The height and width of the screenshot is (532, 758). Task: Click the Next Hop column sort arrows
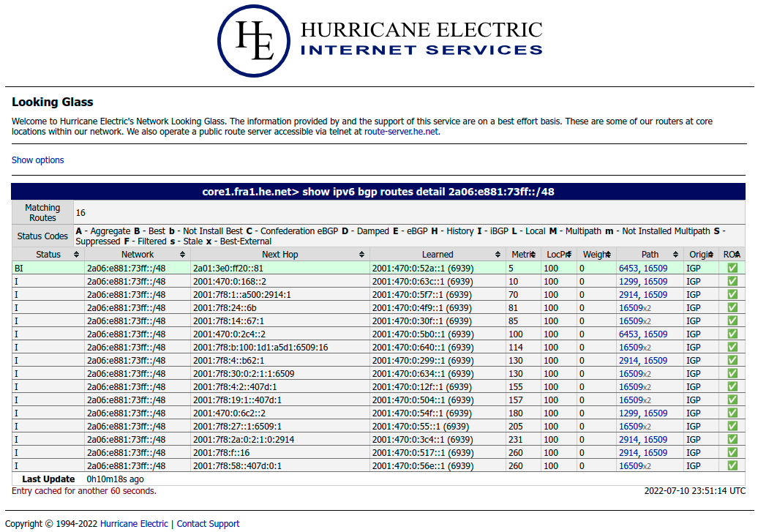pos(361,255)
